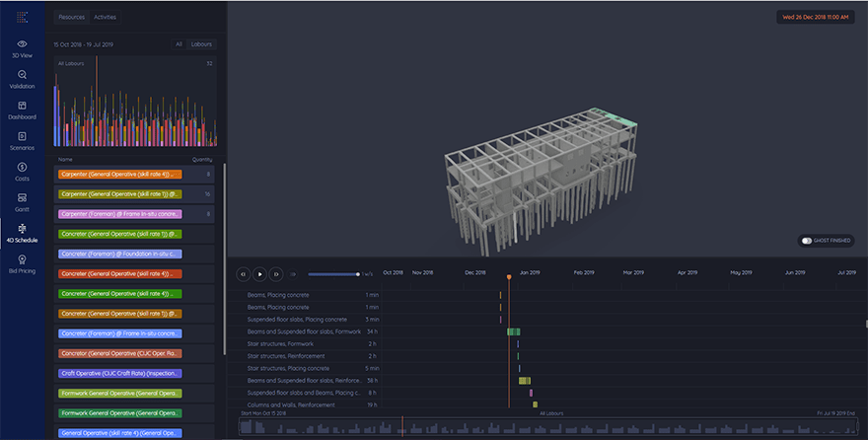
Task: Step forward in schedule playback
Action: pyautogui.click(x=276, y=273)
